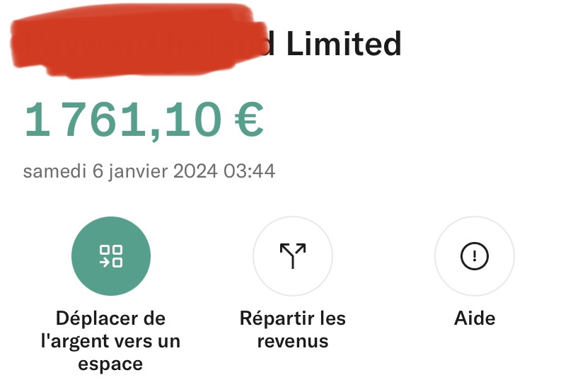The width and height of the screenshot is (585, 392).
Task: Click the red redacted area of the title
Action: pos(138,41)
